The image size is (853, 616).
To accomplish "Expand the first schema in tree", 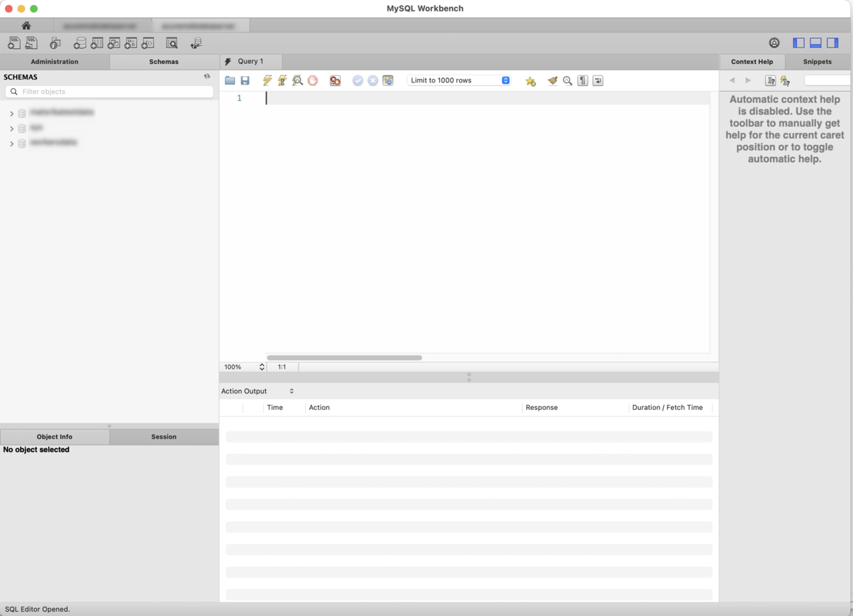I will coord(11,113).
